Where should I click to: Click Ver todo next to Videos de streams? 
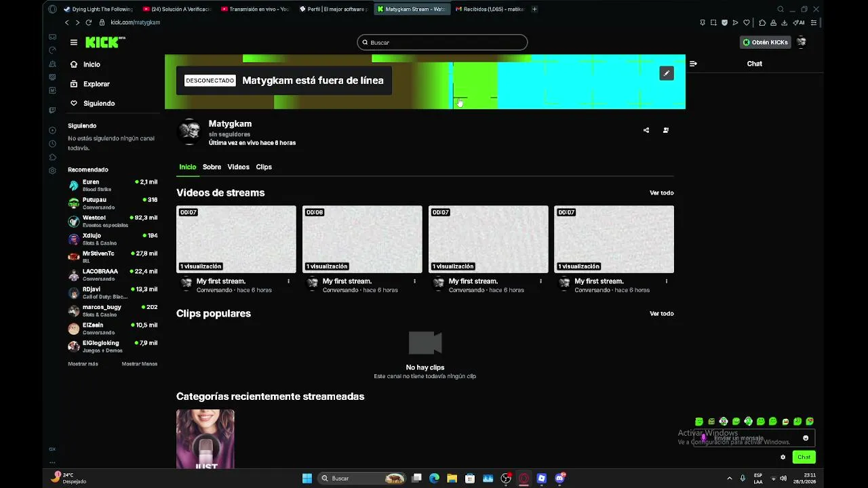pyautogui.click(x=661, y=193)
